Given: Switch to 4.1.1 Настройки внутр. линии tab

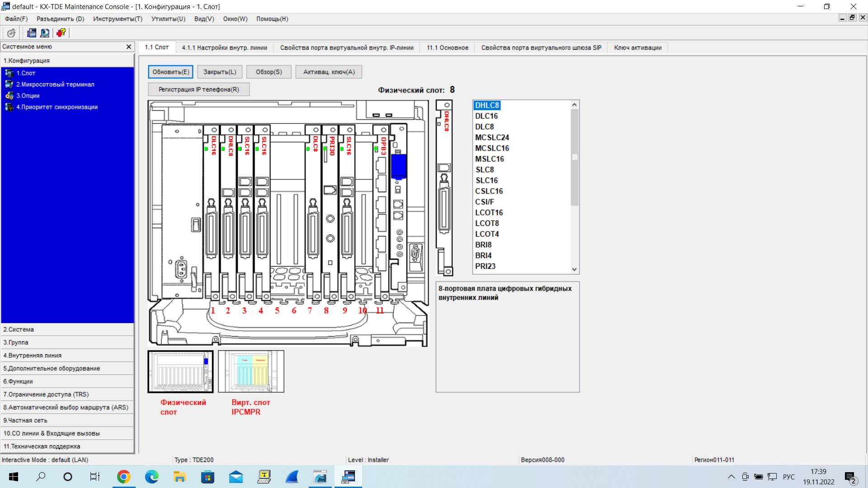Looking at the screenshot, I should coord(224,47).
